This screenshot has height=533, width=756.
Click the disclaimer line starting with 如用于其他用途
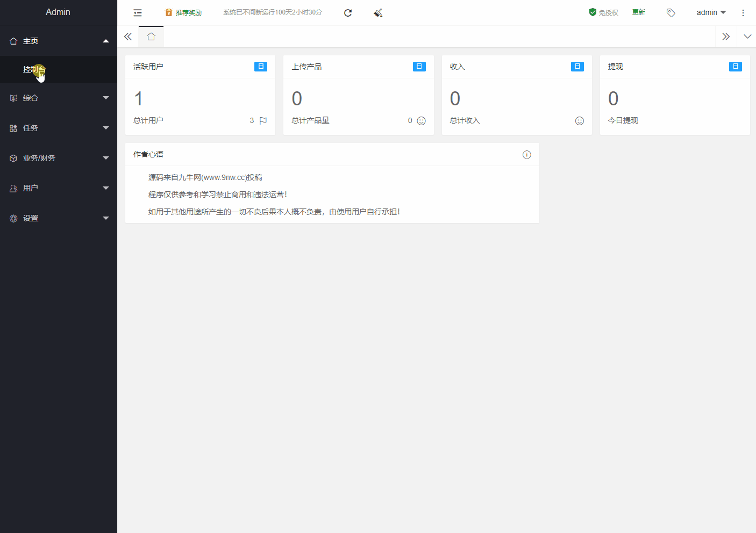(x=274, y=212)
